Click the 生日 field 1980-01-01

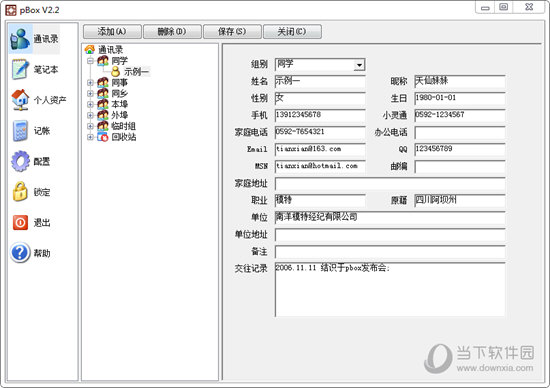460,99
